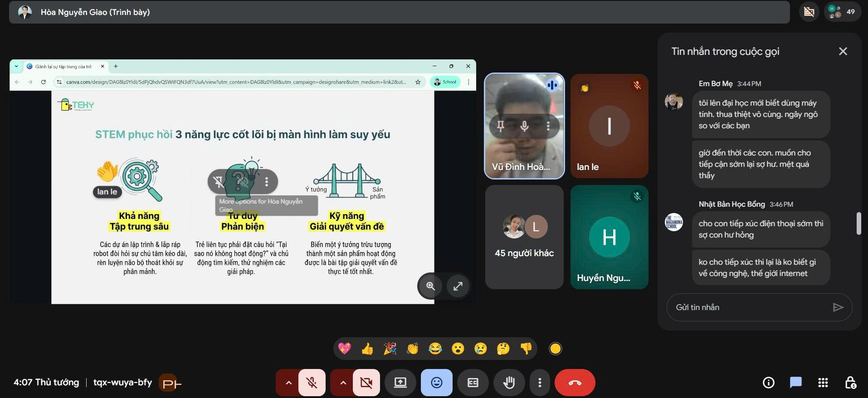Select the lan le participant tile
The height and width of the screenshot is (398, 868).
(x=609, y=126)
